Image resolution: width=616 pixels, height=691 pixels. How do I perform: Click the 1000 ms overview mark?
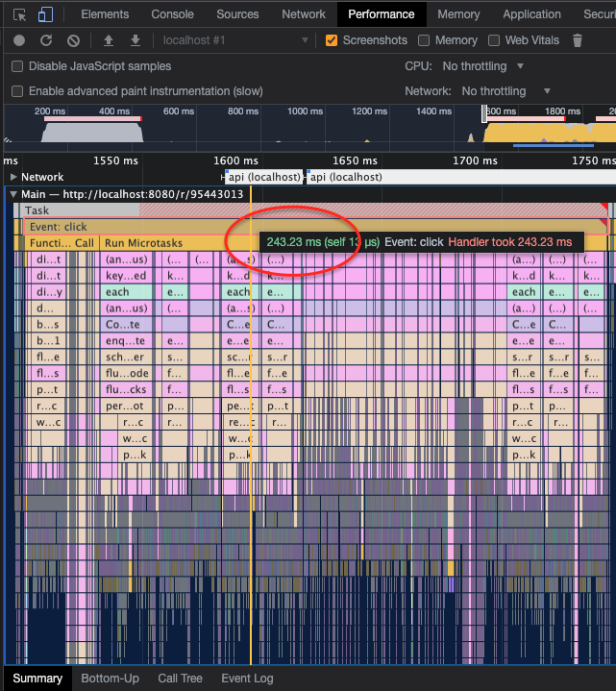click(305, 111)
